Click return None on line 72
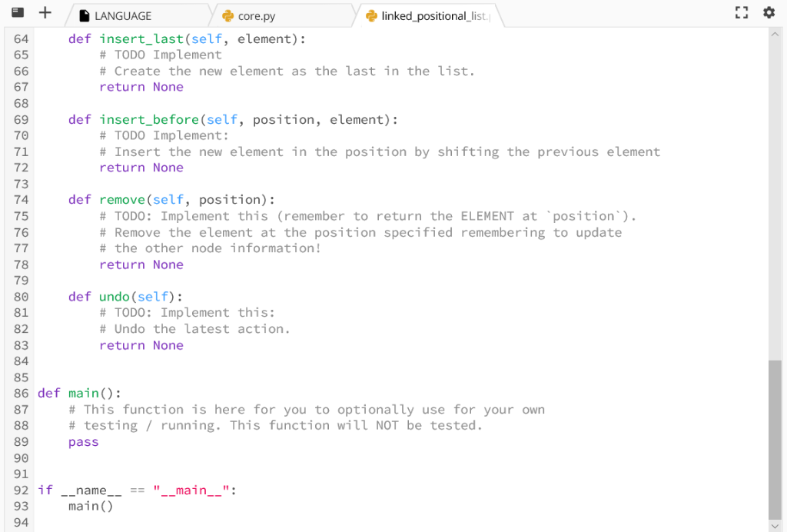The image size is (787, 532). tap(141, 168)
